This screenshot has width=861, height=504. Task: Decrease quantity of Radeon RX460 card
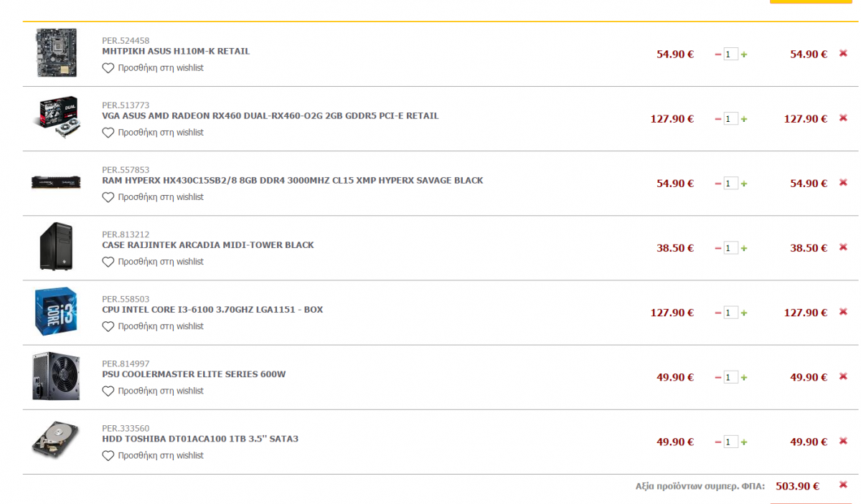718,119
